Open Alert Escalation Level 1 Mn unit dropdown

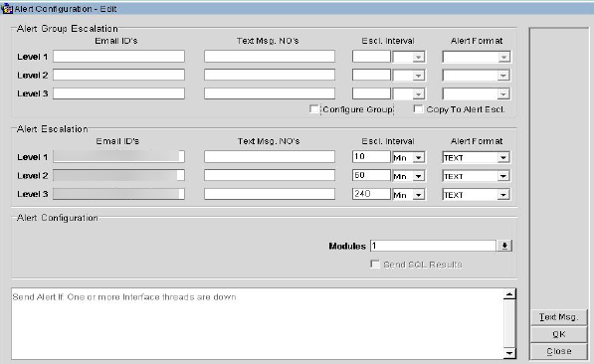tap(418, 157)
